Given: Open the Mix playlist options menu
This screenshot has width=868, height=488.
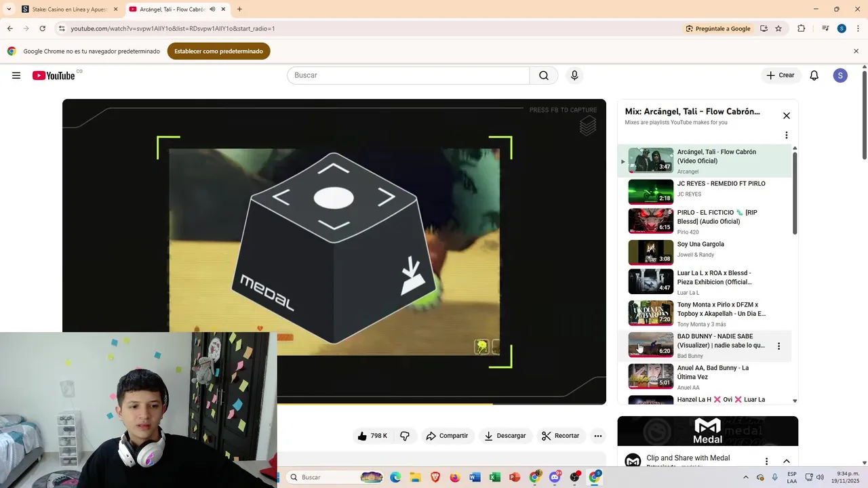Looking at the screenshot, I should [787, 136].
